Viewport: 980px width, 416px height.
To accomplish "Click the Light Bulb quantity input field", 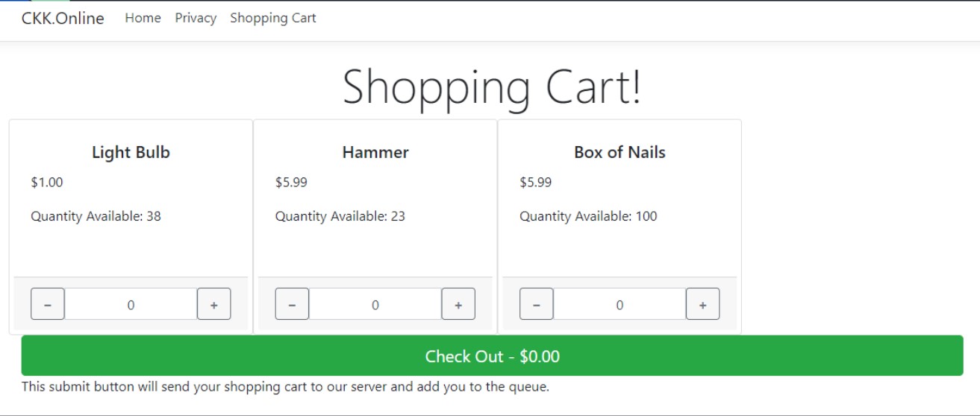I will pyautogui.click(x=131, y=304).
